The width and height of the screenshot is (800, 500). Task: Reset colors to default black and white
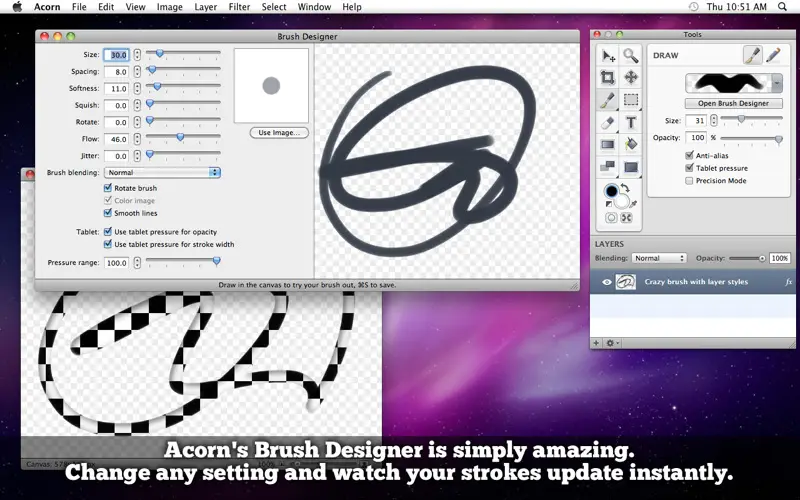click(x=608, y=204)
